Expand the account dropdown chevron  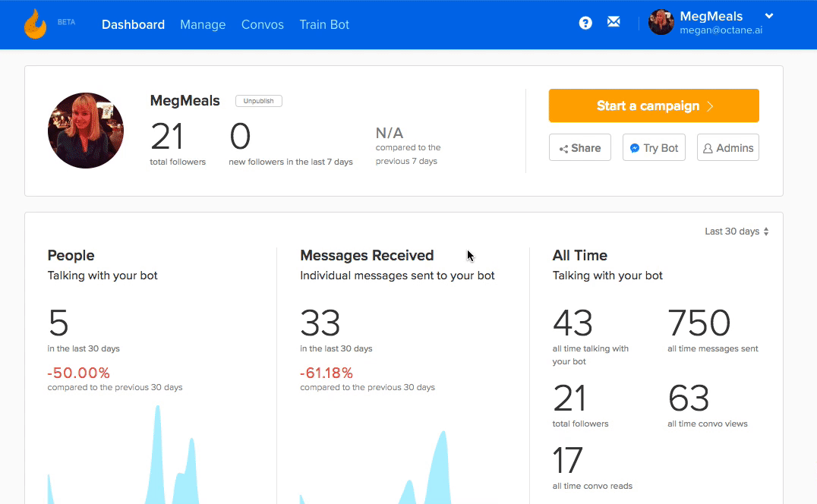pyautogui.click(x=769, y=16)
